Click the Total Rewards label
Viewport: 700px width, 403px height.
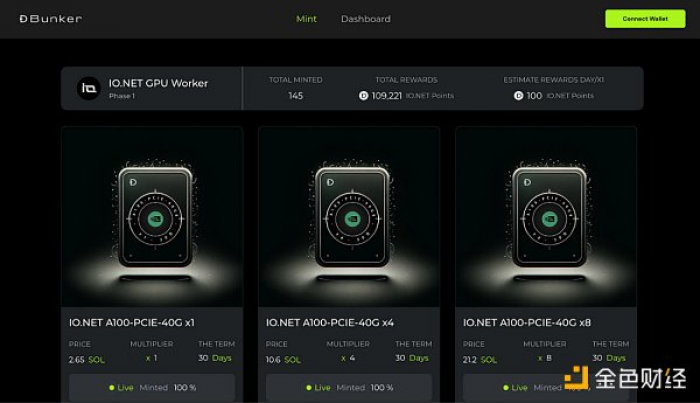406,80
